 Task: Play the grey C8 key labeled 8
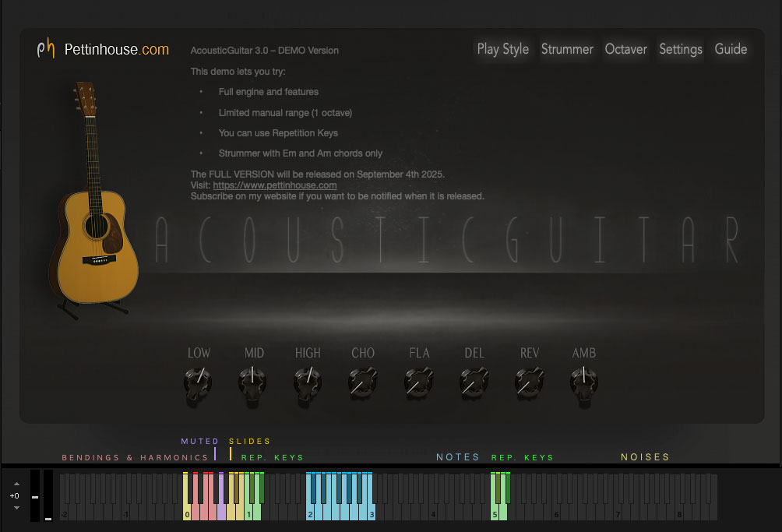point(678,511)
